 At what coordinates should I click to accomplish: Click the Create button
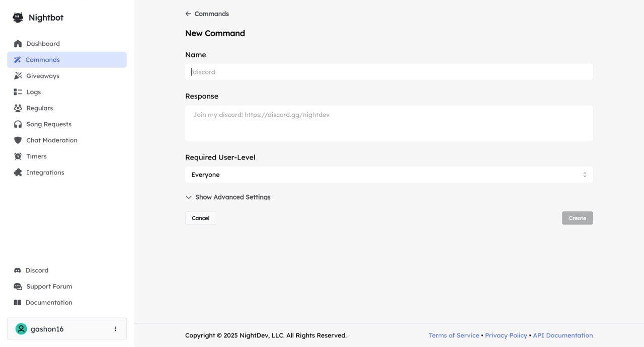[x=577, y=218]
